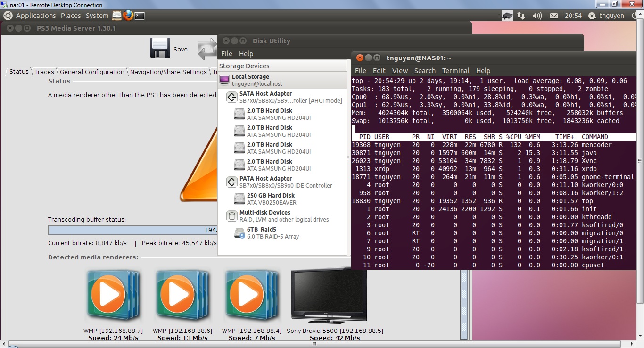Click the restart arrows icon beside Save
This screenshot has width=644, height=348.
(x=207, y=50)
